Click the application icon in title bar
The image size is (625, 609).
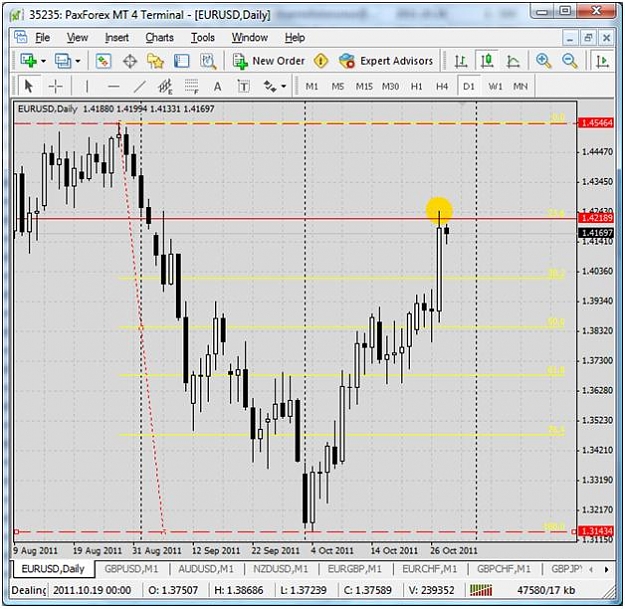(x=16, y=15)
